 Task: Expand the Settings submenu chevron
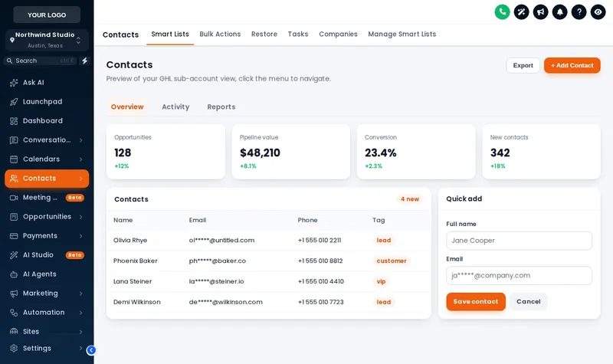(81, 348)
